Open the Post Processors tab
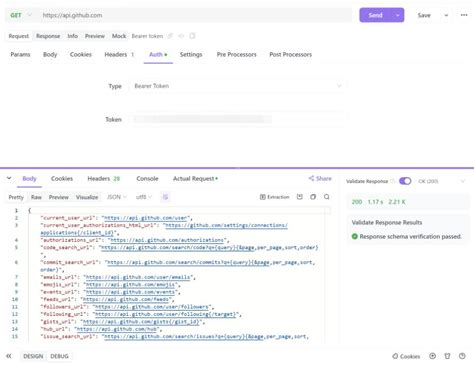The image size is (474, 365). pyautogui.click(x=291, y=54)
